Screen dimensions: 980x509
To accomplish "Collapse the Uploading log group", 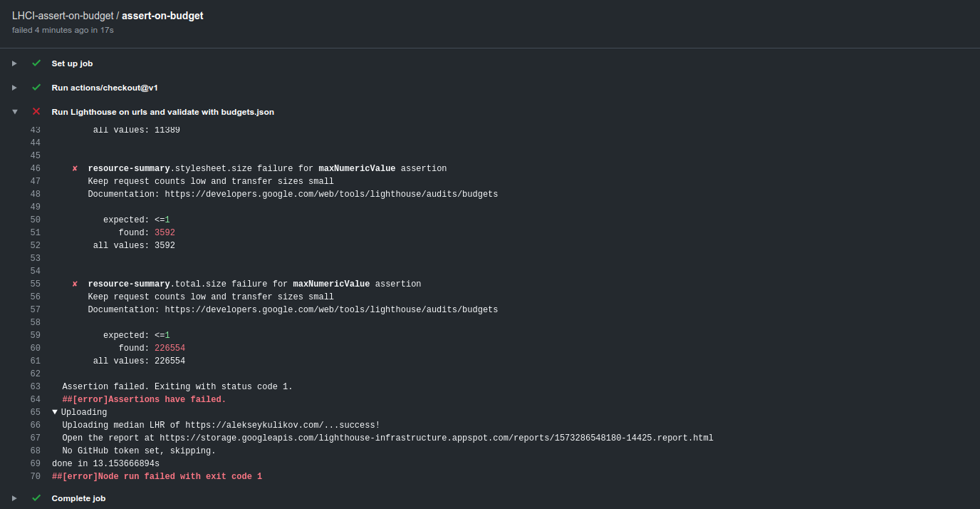I will tap(55, 412).
